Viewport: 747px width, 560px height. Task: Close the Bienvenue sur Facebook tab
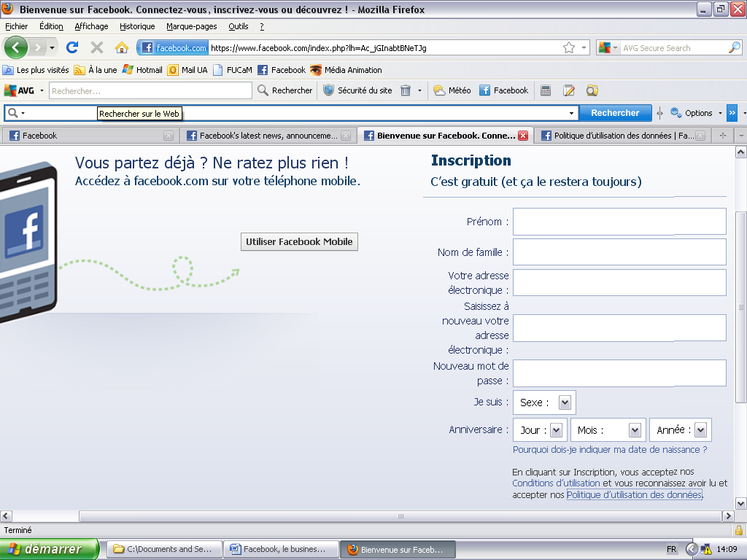[x=523, y=136]
